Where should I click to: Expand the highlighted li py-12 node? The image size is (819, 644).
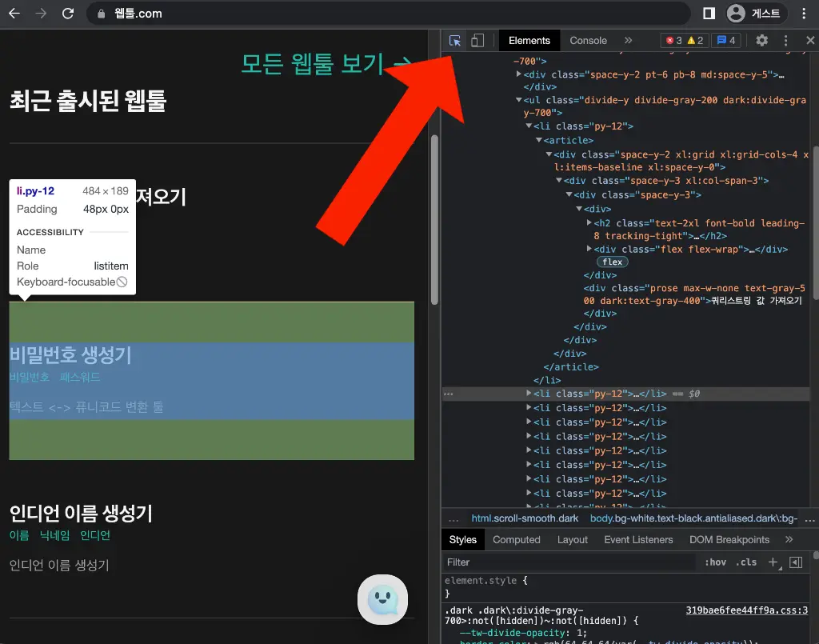(x=529, y=394)
